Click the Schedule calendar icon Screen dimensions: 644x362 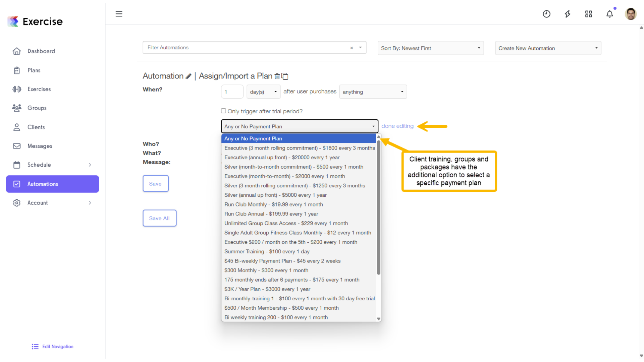17,165
